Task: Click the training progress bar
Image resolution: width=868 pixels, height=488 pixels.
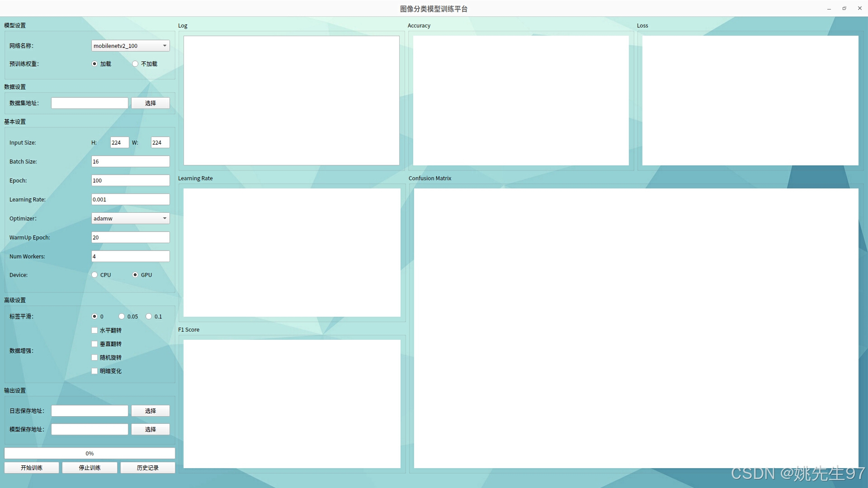Action: click(90, 453)
